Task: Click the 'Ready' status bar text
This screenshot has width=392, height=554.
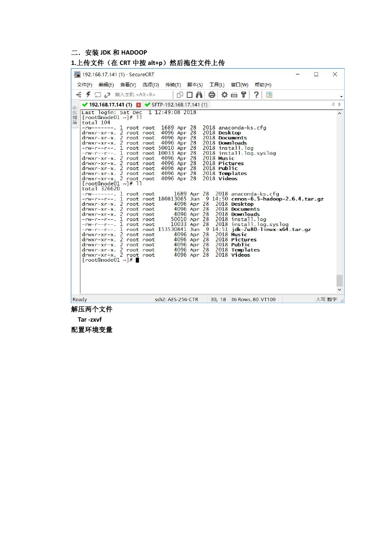Action: [80, 300]
